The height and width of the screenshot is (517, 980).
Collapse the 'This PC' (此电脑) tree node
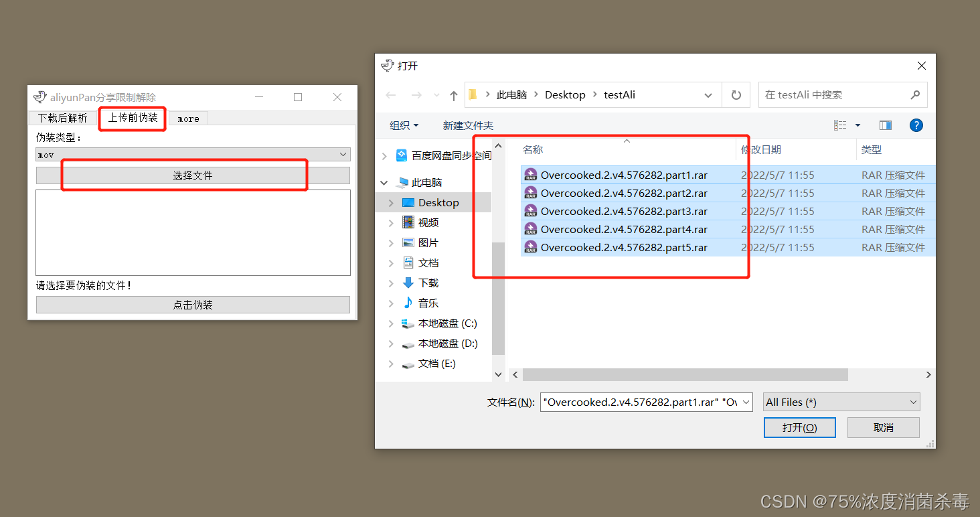384,182
